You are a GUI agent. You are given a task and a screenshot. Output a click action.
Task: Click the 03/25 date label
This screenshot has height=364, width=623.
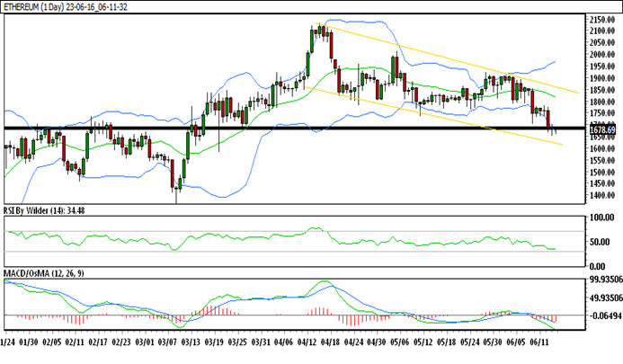click(x=237, y=342)
